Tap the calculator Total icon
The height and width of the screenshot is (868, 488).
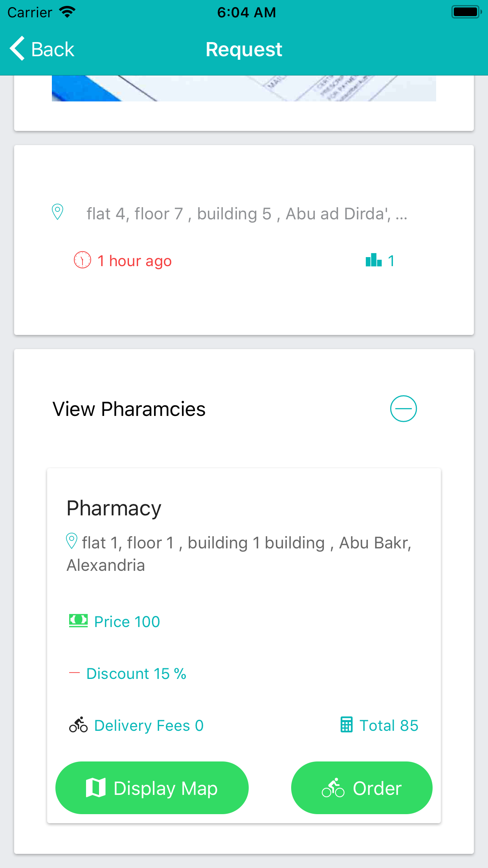[347, 725]
